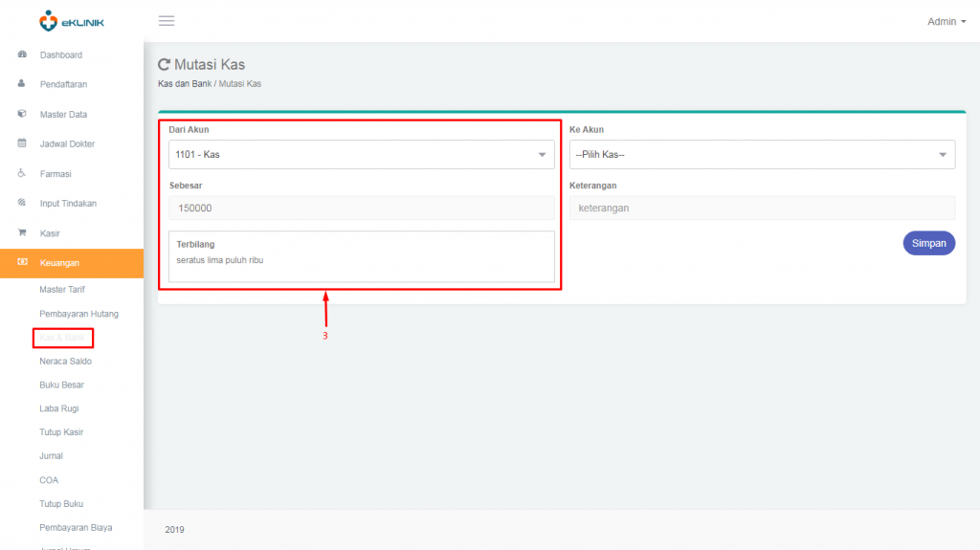The width and height of the screenshot is (980, 550).
Task: Open the Dari Akun dropdown
Action: tap(361, 154)
